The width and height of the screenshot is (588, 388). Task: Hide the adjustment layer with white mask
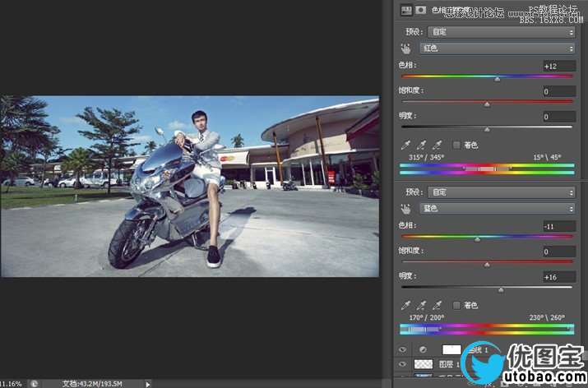tap(402, 349)
